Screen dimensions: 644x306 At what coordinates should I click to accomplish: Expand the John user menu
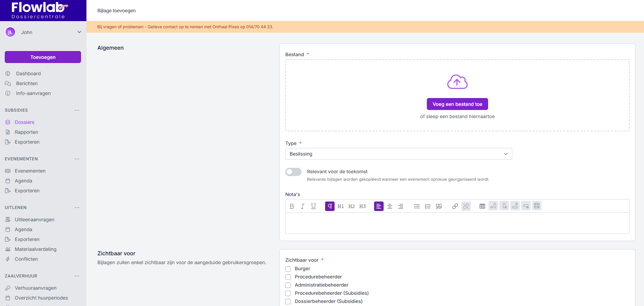(x=79, y=32)
